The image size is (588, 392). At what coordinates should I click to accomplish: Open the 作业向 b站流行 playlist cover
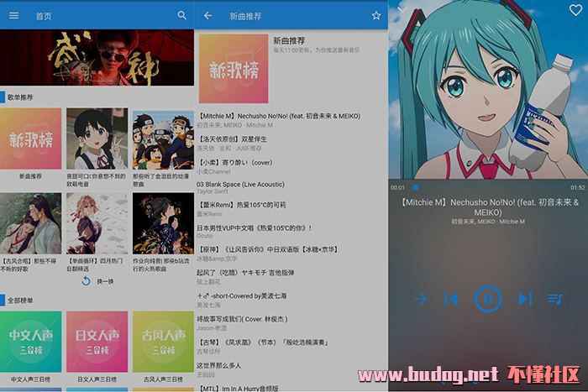coord(163,224)
